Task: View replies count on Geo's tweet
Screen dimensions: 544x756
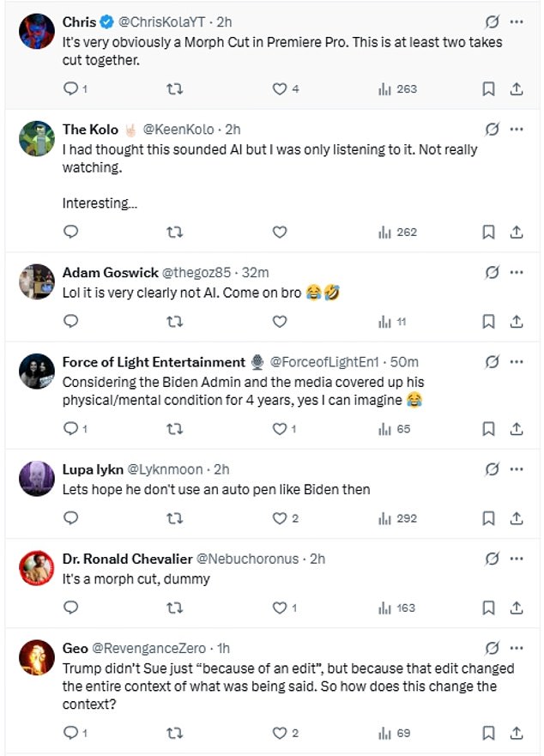Action: 70,733
